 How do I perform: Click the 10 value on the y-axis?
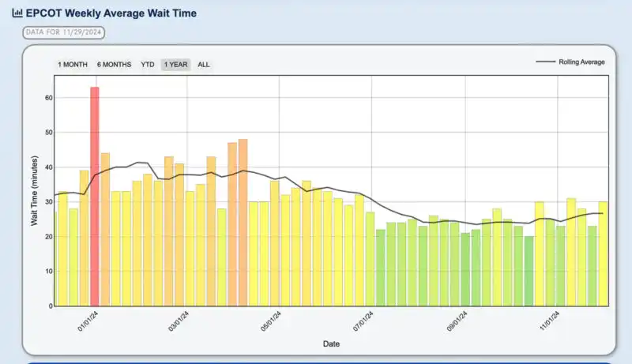[49, 272]
